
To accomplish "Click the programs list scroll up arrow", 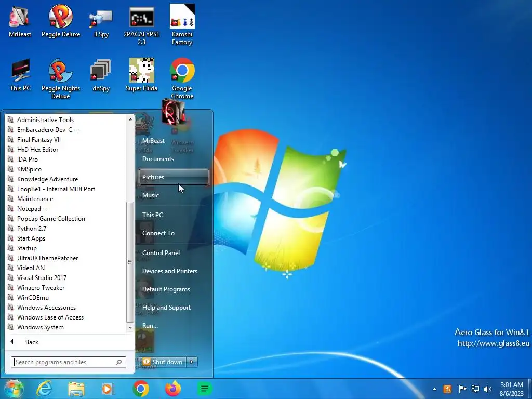I will pyautogui.click(x=130, y=119).
